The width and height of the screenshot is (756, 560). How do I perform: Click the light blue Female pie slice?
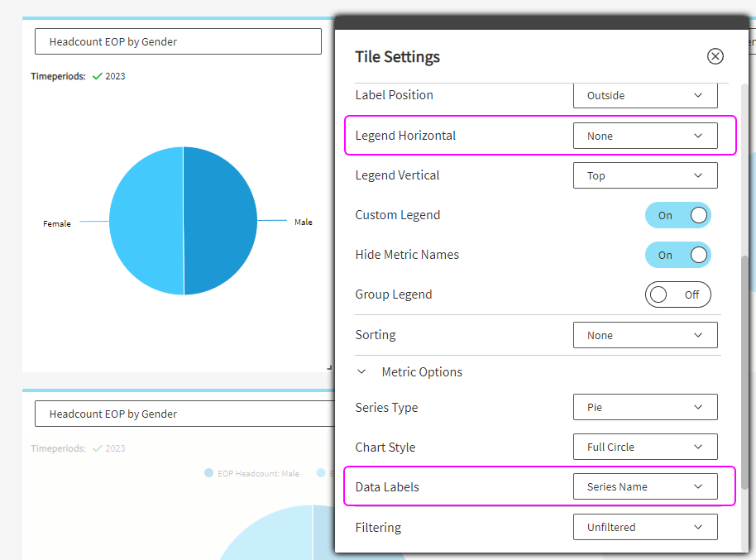(x=146, y=220)
